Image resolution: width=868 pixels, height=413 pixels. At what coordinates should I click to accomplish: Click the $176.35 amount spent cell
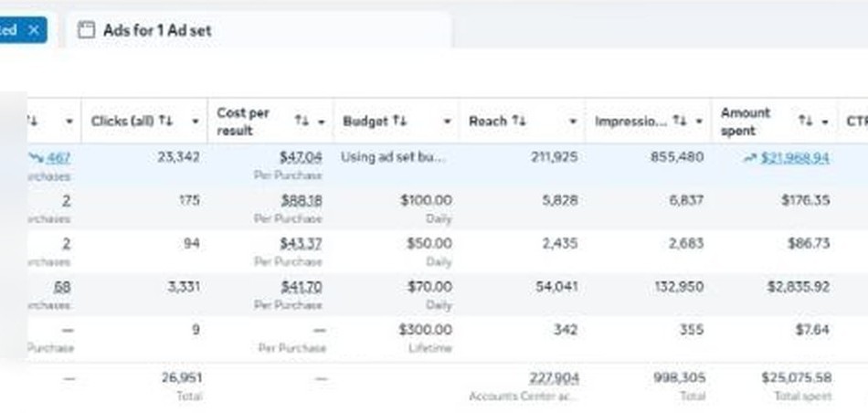coord(806,200)
